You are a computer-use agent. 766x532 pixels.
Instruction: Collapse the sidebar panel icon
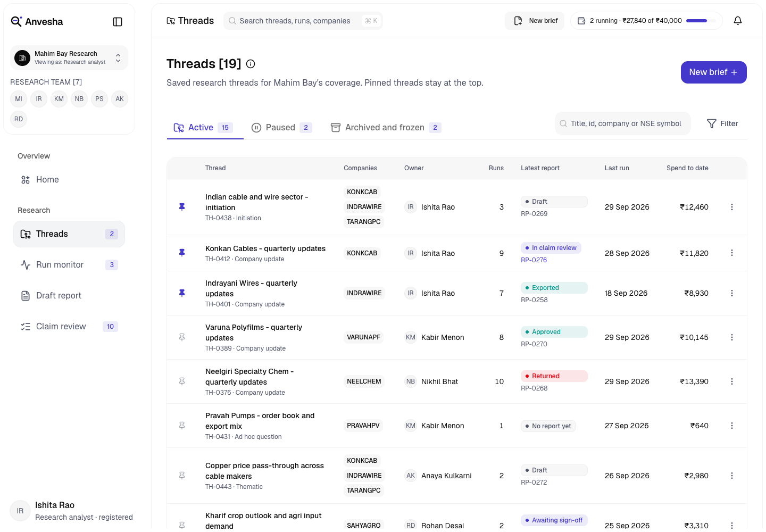118,22
